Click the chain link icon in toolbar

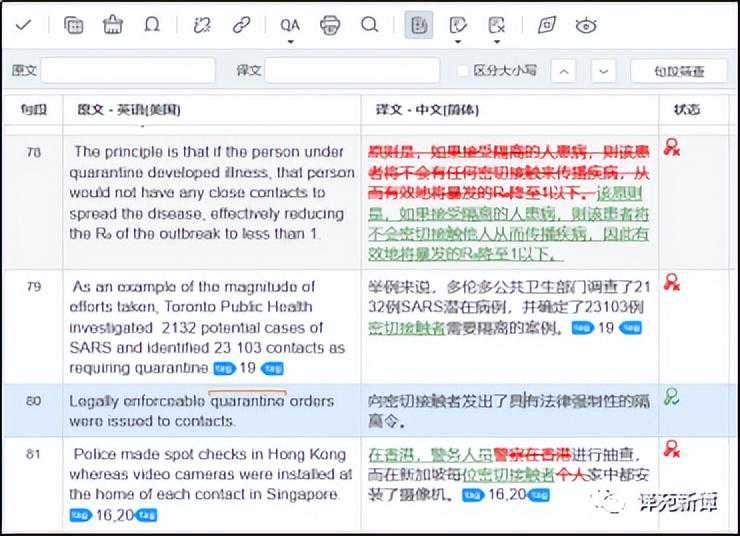pos(241,25)
